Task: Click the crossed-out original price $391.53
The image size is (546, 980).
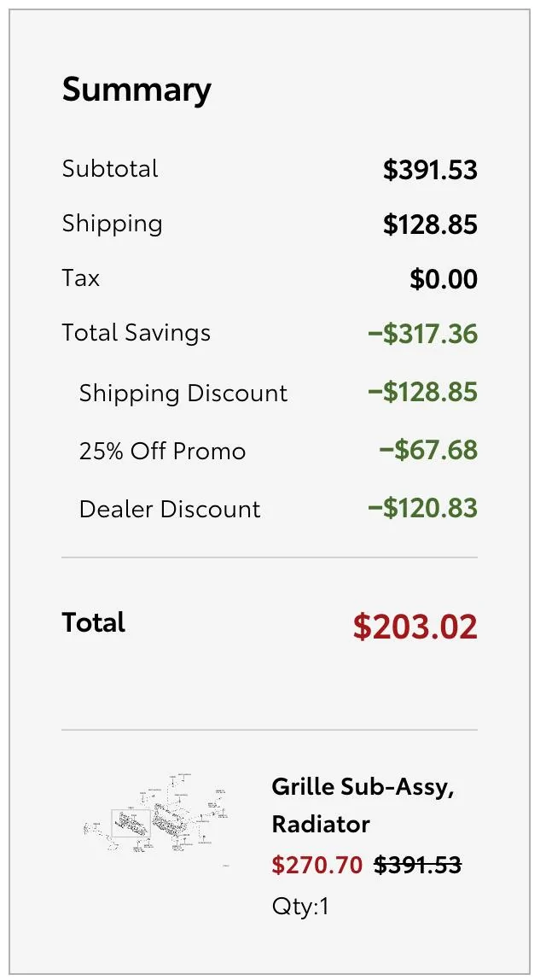Action: point(418,866)
